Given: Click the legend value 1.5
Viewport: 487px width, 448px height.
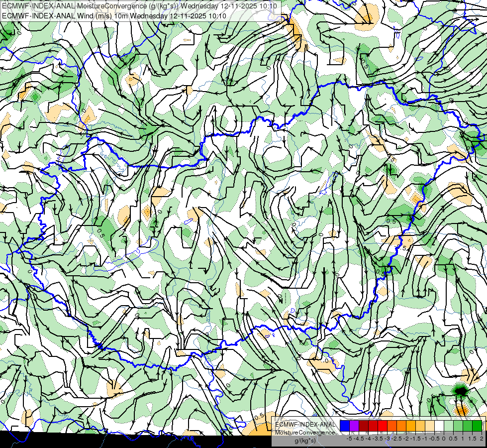Looking at the screenshot, I should 472,439.
